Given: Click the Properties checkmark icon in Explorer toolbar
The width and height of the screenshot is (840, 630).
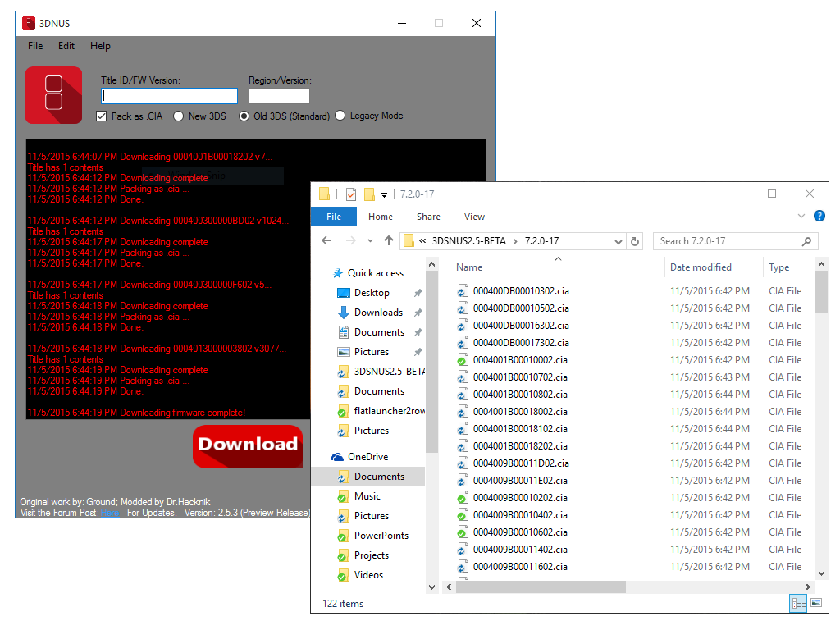Looking at the screenshot, I should click(x=351, y=194).
